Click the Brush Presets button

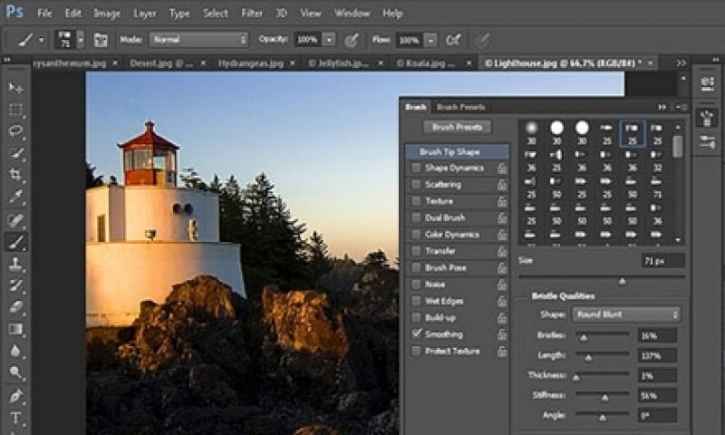(x=456, y=128)
